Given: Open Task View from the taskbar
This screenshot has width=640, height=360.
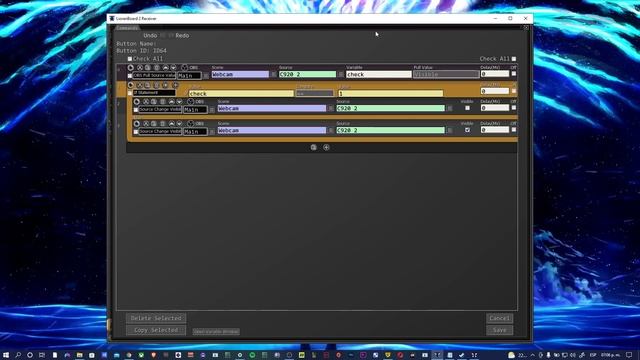Looking at the screenshot, I should [x=42, y=355].
